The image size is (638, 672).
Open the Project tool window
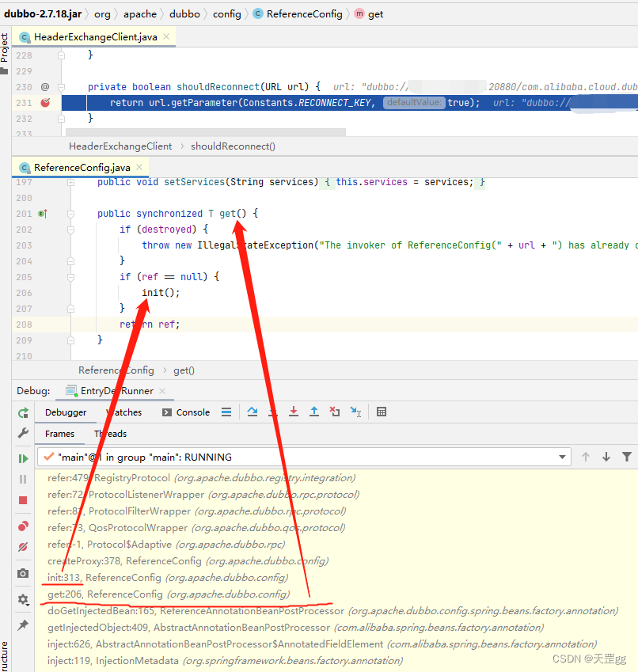tap(4, 54)
